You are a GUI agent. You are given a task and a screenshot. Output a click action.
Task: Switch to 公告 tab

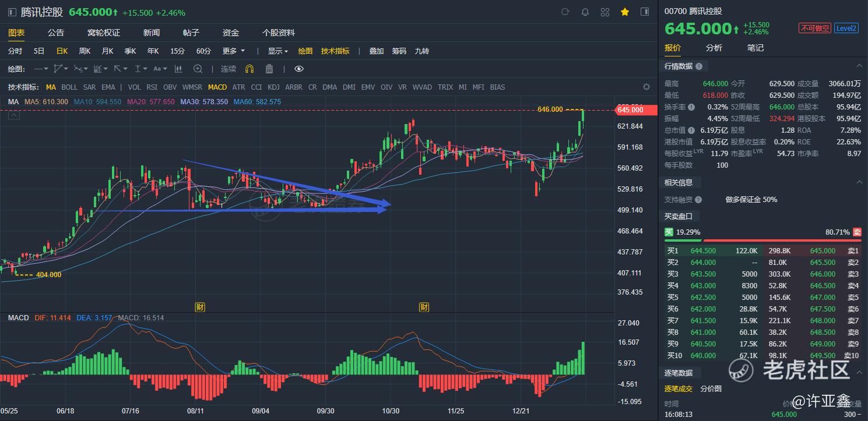[56, 33]
